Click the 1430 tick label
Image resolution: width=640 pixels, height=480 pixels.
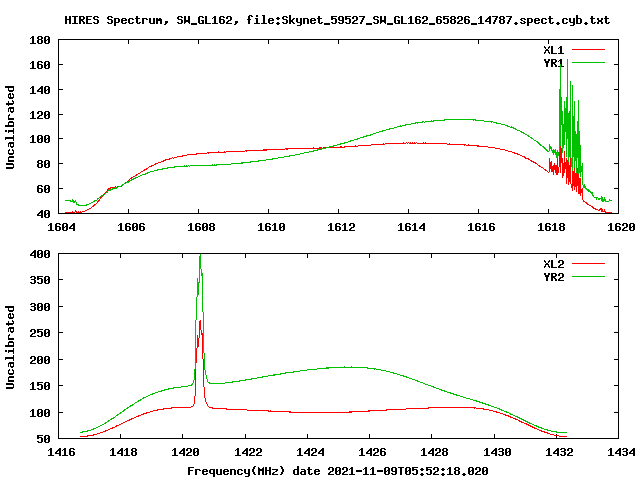tap(497, 452)
